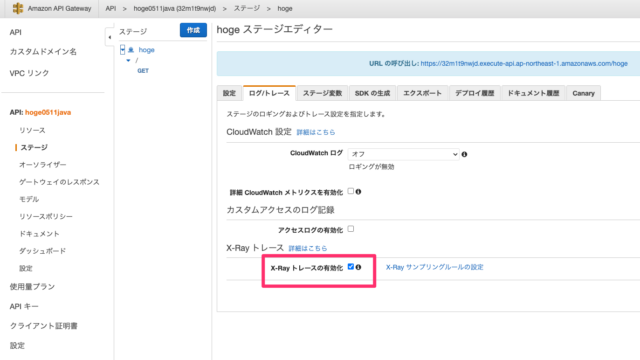The width and height of the screenshot is (640, 360).
Task: Collapse the root path / node arrow
Action: pyautogui.click(x=128, y=60)
